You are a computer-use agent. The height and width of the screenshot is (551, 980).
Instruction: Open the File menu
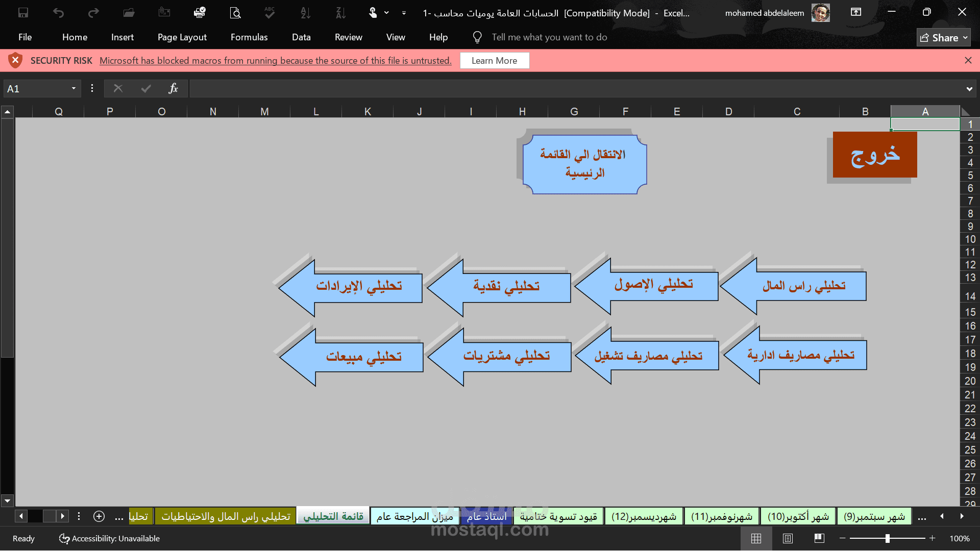pos(25,37)
